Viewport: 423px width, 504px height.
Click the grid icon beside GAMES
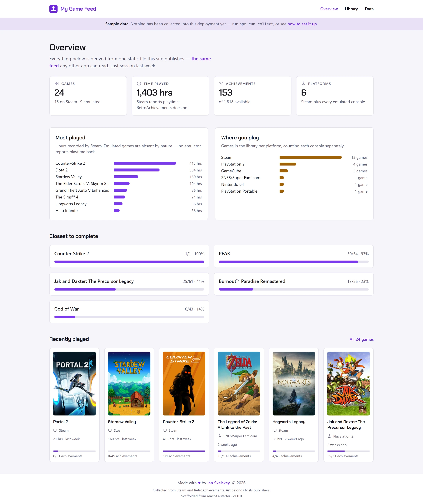coord(57,84)
